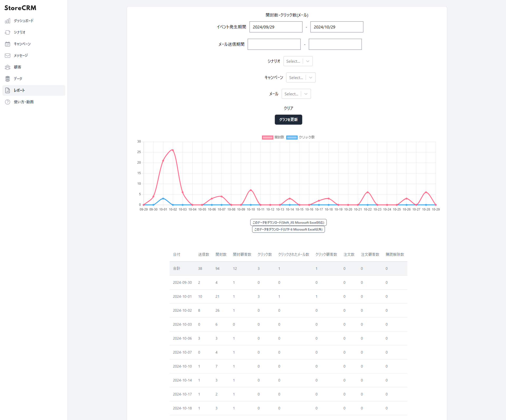Click the メール送信期間 end date field

[335, 44]
